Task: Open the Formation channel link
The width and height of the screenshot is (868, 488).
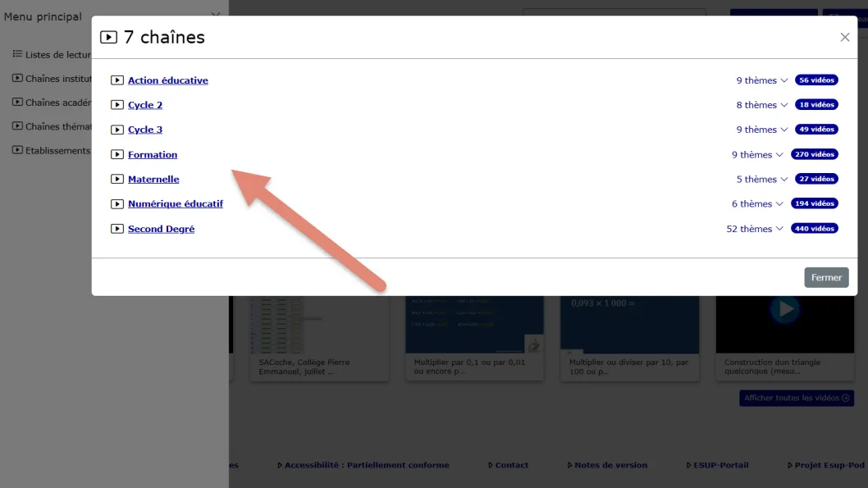Action: [153, 154]
